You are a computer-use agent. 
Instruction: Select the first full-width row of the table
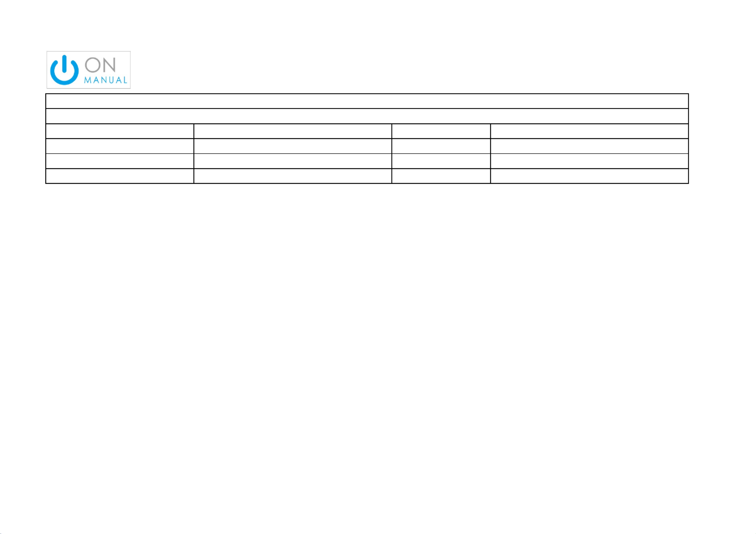(x=367, y=101)
